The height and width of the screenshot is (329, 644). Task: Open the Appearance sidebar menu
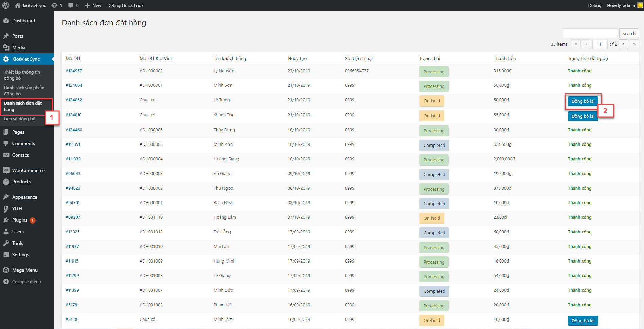pos(24,197)
